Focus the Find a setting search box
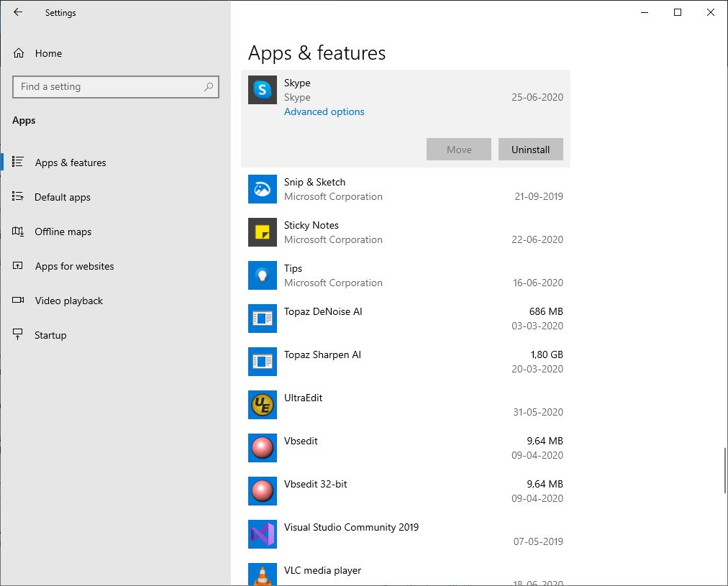Screen dimensions: 728x586 [116, 87]
